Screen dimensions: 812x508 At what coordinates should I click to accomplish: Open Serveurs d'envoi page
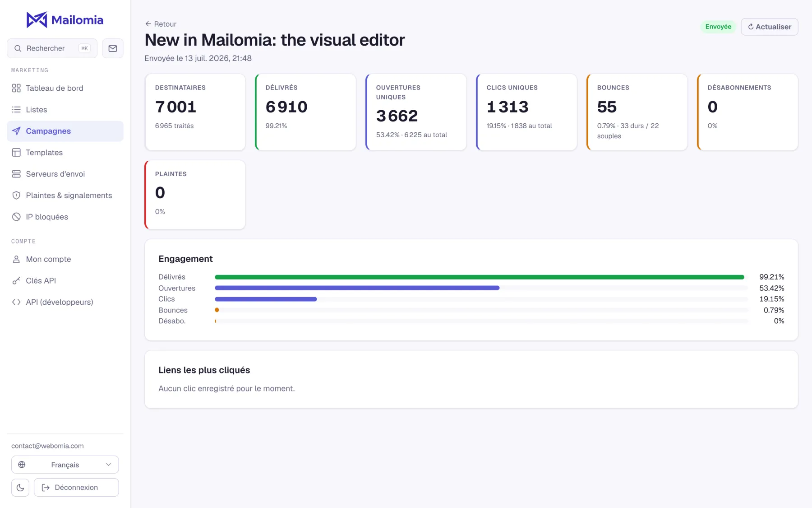65,174
